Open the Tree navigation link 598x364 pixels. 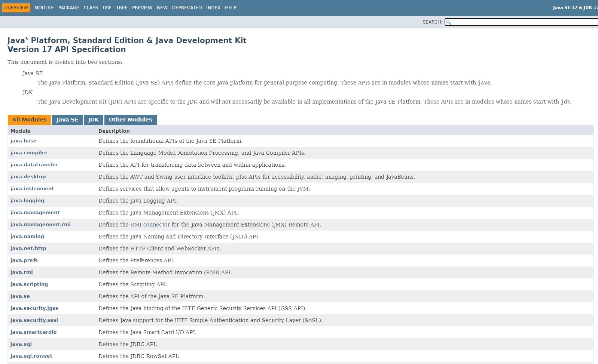[122, 8]
